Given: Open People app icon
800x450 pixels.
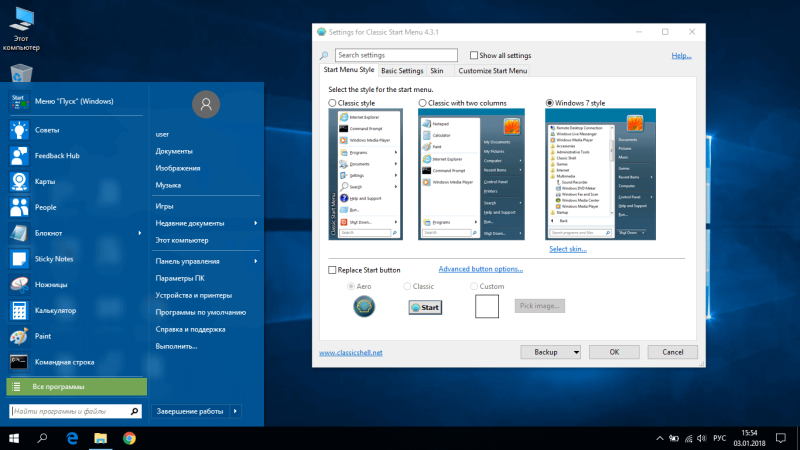Looking at the screenshot, I should (19, 207).
